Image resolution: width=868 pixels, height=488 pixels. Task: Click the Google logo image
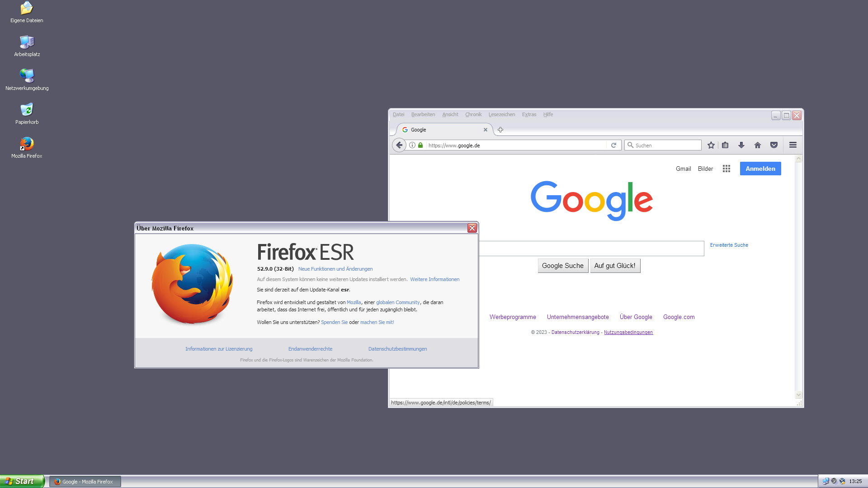click(591, 201)
